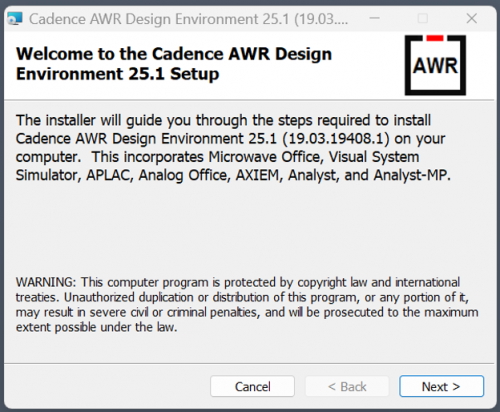500x412 pixels.
Task: Cancel the AWR setup wizard
Action: pyautogui.click(x=252, y=386)
